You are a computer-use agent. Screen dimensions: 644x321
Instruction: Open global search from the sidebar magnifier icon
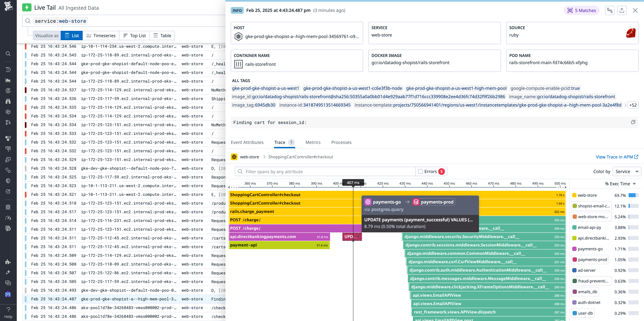[8, 54]
